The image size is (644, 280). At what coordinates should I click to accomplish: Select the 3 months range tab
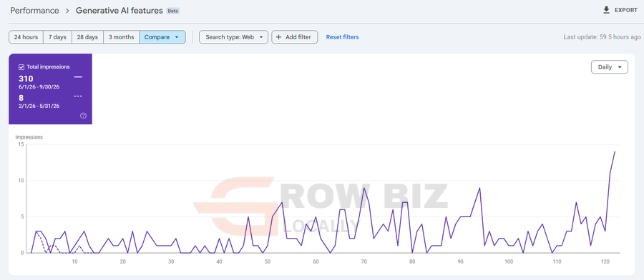[x=121, y=37]
